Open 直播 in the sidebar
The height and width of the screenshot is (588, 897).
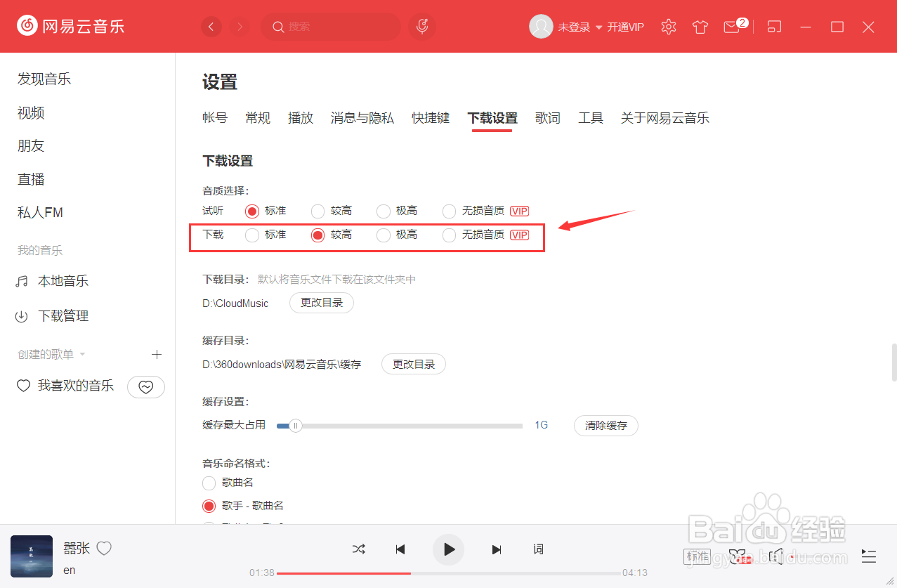pyautogui.click(x=31, y=179)
